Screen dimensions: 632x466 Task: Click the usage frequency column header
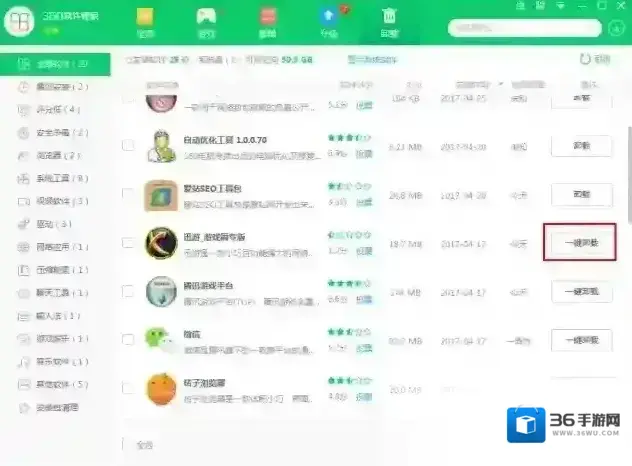click(x=528, y=85)
